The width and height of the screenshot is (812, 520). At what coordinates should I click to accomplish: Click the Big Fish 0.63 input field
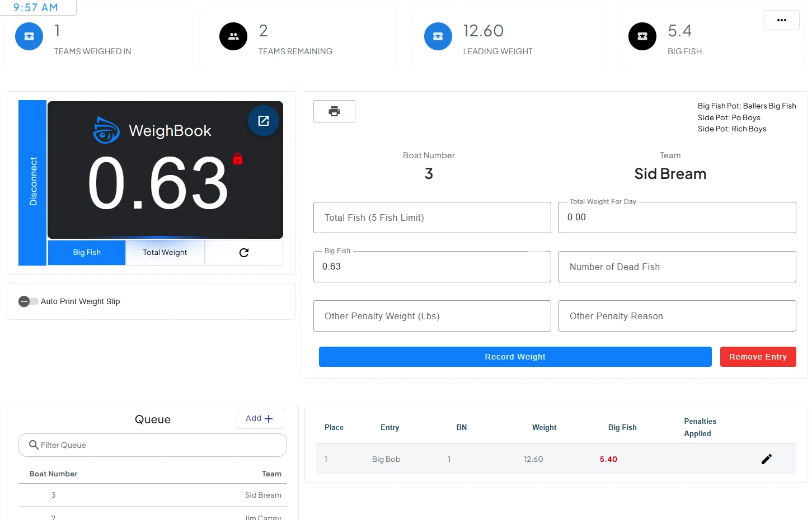click(x=432, y=267)
